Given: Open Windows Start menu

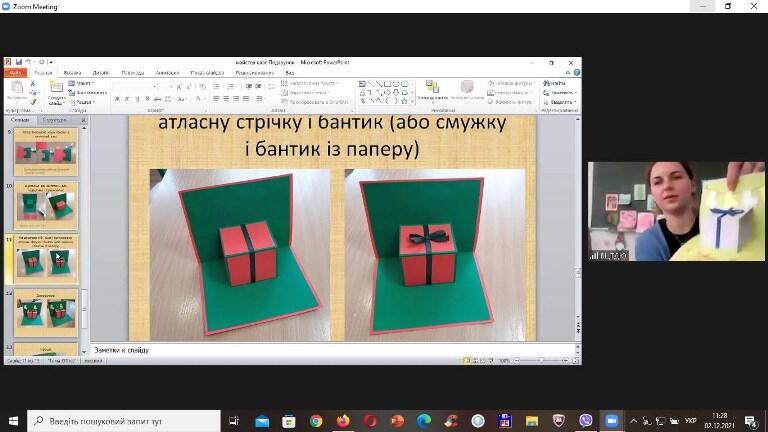Looking at the screenshot, I should (13, 421).
